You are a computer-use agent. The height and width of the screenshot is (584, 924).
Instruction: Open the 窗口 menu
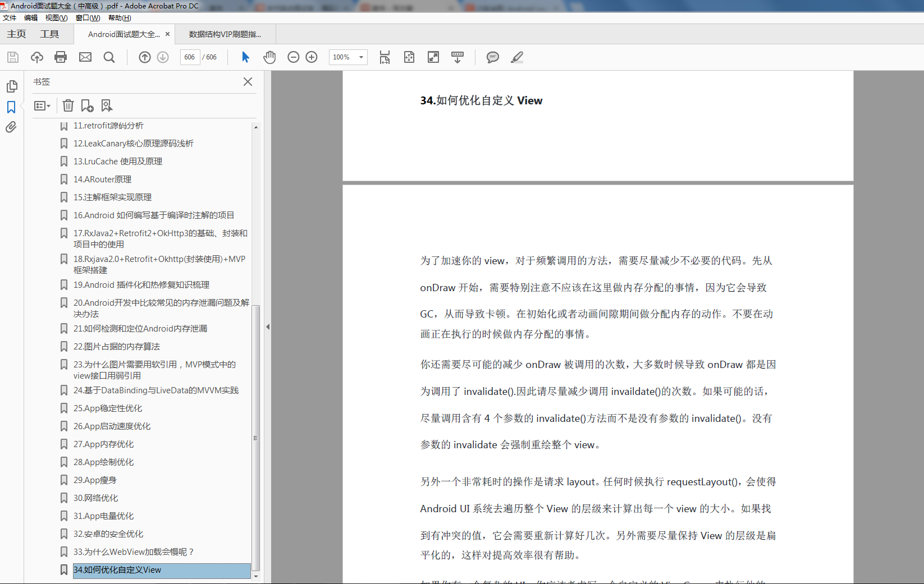88,18
